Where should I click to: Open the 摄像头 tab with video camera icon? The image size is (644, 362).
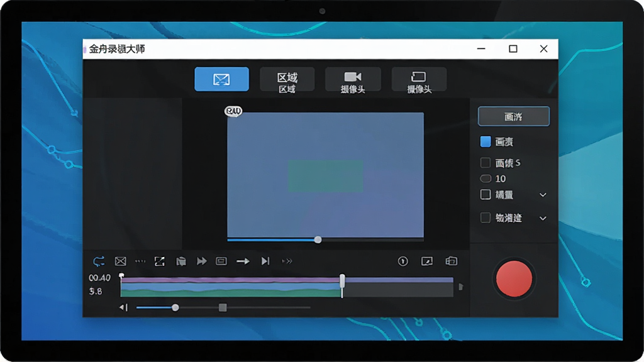click(x=353, y=79)
